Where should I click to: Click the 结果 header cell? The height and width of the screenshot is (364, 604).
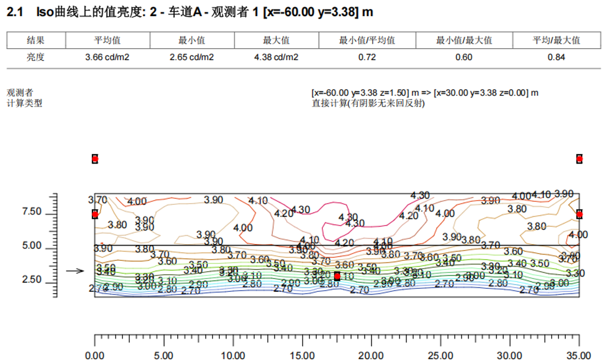(x=36, y=40)
